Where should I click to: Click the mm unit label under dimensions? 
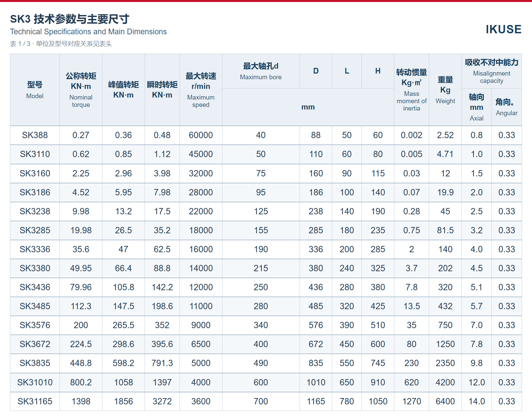click(x=308, y=107)
